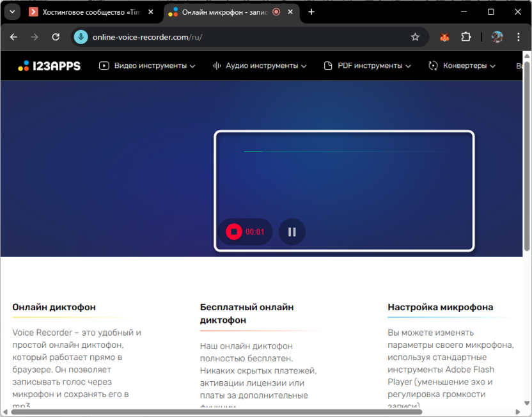Viewport: 532px width, 417px height.
Task: Switch to Онлайн микрофон tab
Action: click(x=225, y=12)
